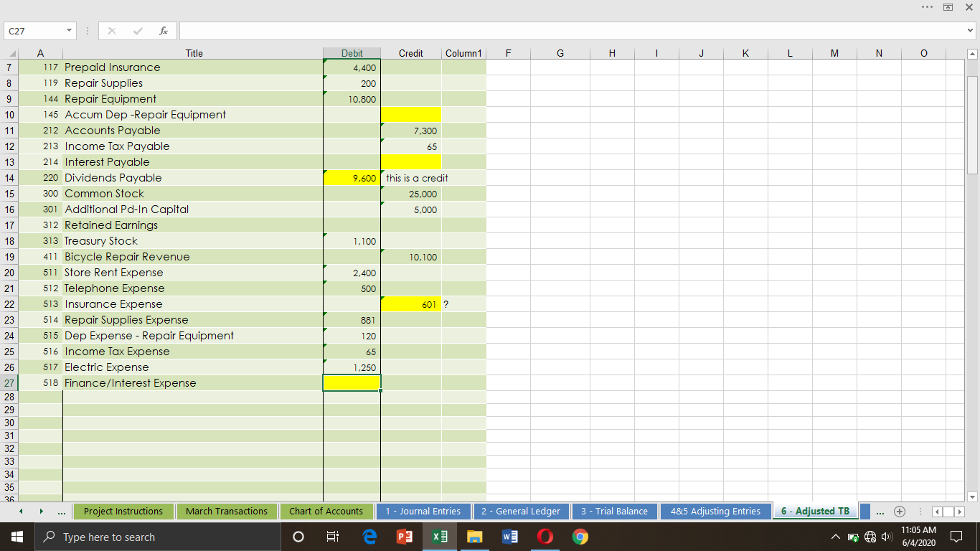The image size is (980, 551).
Task: Open Cortana circle on the taskbar
Action: 298,537
